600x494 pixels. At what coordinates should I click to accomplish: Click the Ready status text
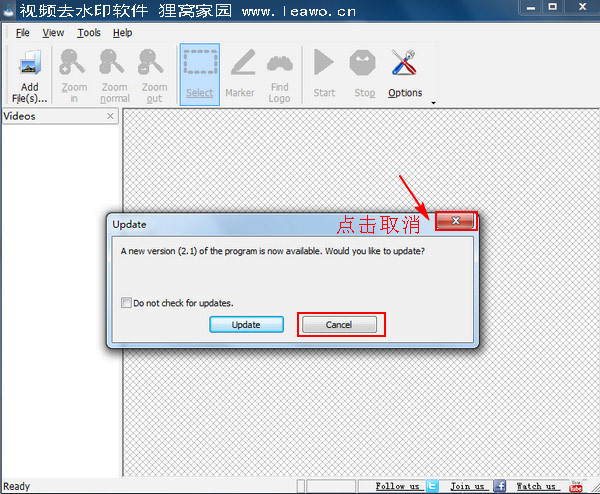tap(16, 486)
